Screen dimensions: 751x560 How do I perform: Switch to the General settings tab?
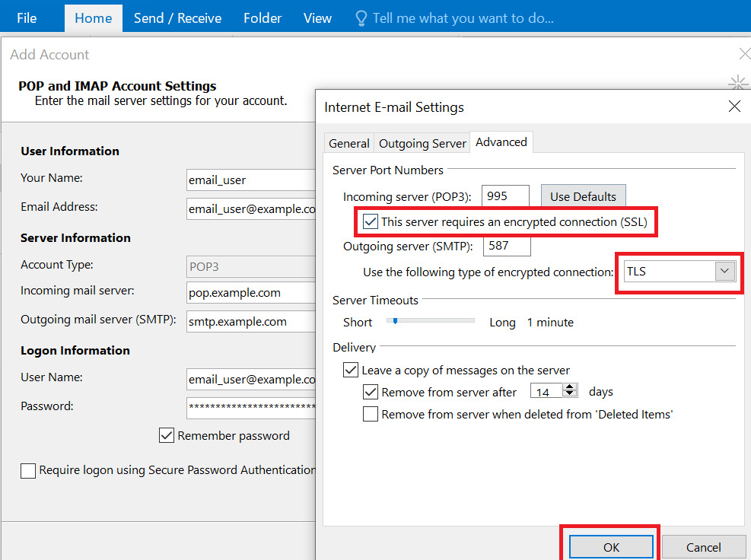pyautogui.click(x=348, y=142)
